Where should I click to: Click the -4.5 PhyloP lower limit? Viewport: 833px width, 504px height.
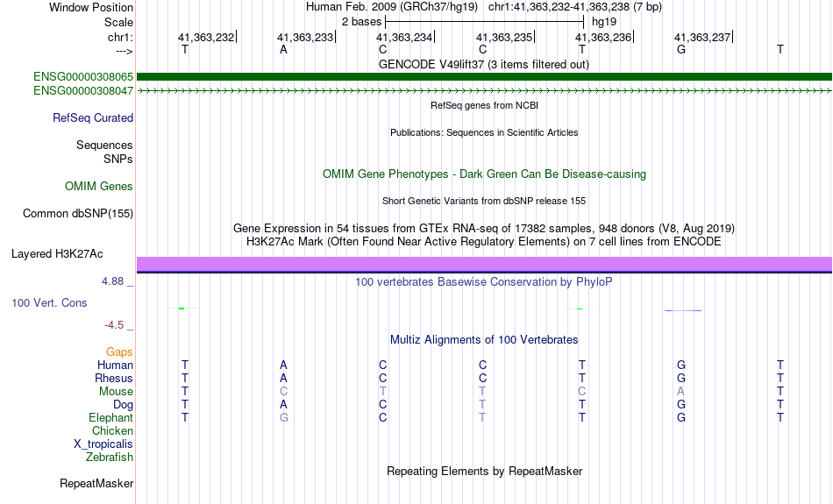click(x=114, y=325)
